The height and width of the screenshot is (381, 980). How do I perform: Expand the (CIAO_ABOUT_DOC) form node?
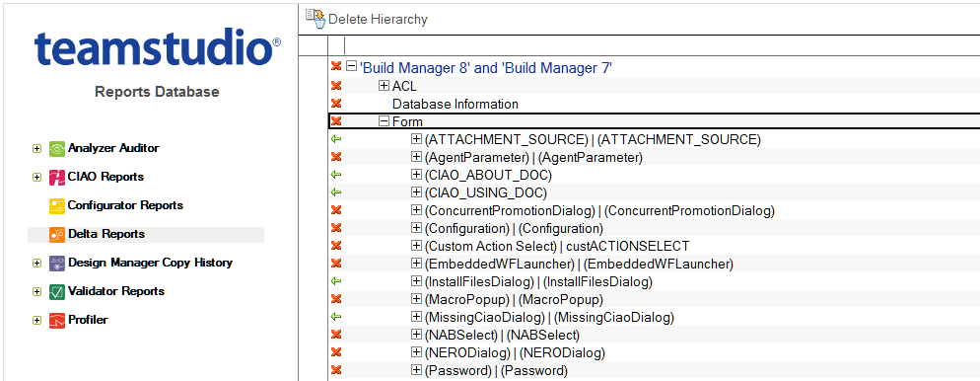click(416, 174)
